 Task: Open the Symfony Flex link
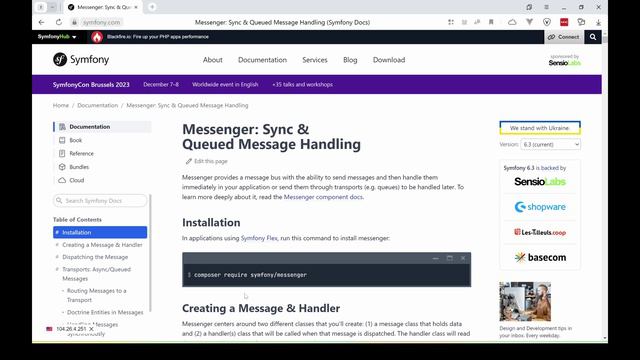click(x=259, y=238)
